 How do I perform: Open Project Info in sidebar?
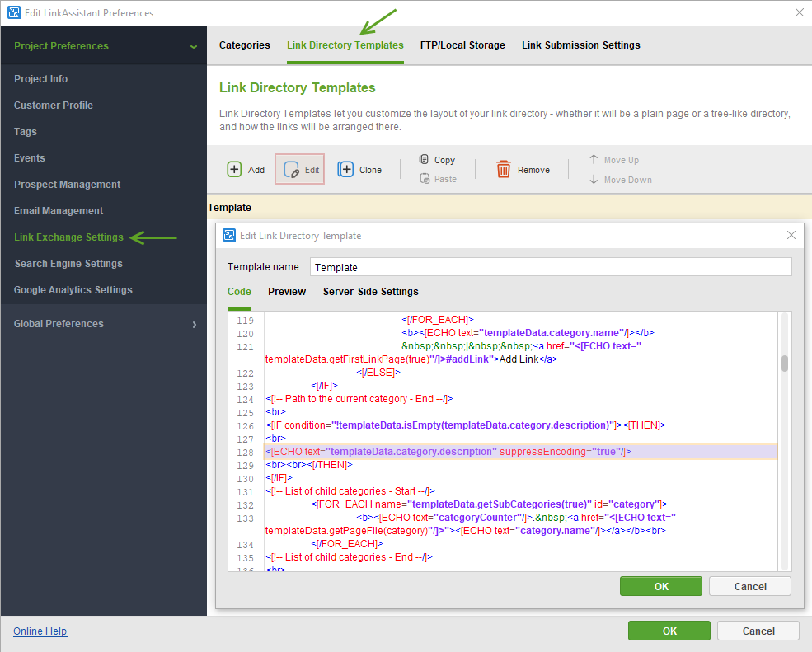click(41, 78)
